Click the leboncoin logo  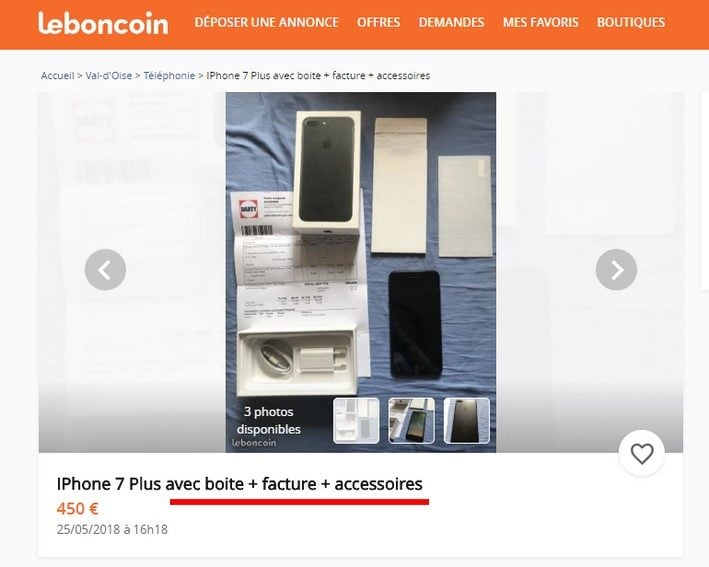pos(103,23)
